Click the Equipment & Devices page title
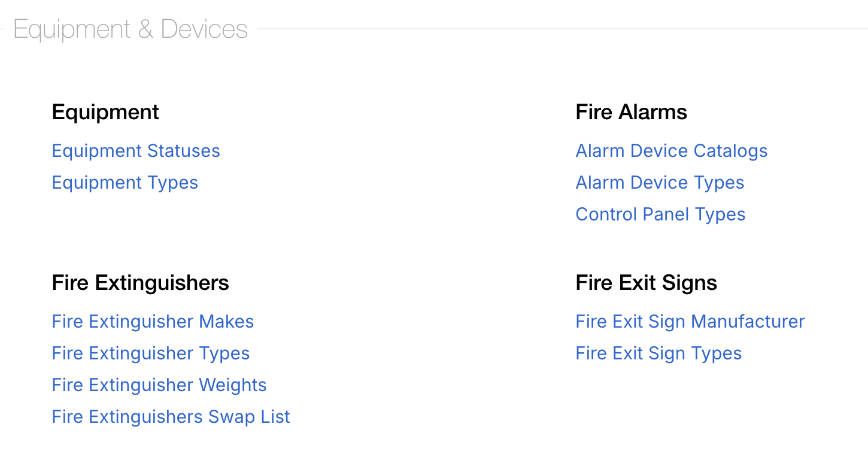The image size is (868, 466). [129, 28]
